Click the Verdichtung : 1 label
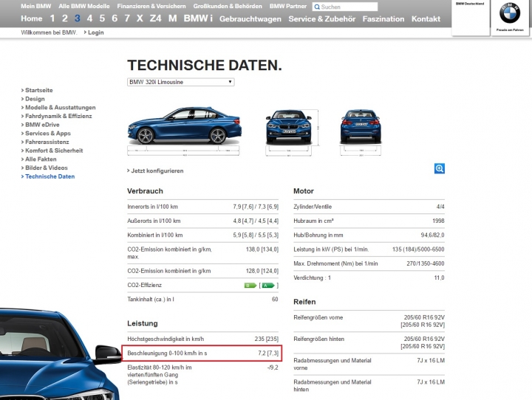This screenshot has width=532, height=400. (x=312, y=278)
